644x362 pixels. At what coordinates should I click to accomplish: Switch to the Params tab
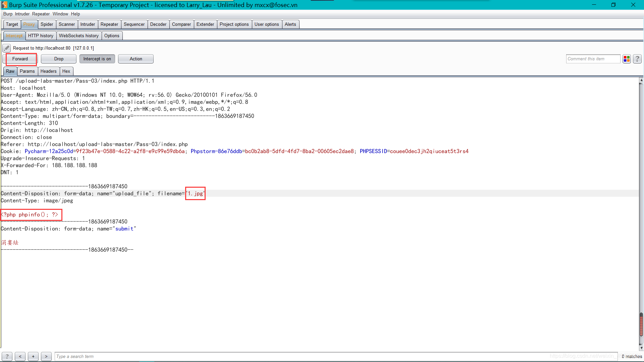pos(27,71)
